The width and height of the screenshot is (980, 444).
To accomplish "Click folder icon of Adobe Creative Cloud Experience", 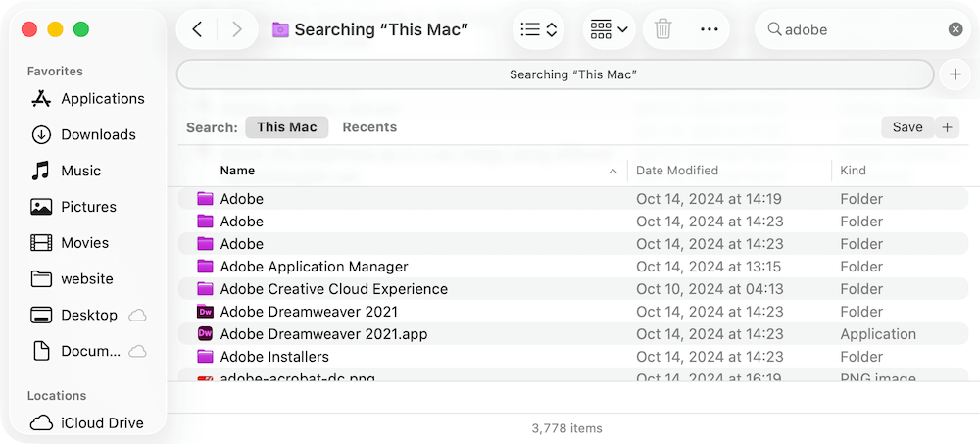I will point(205,289).
